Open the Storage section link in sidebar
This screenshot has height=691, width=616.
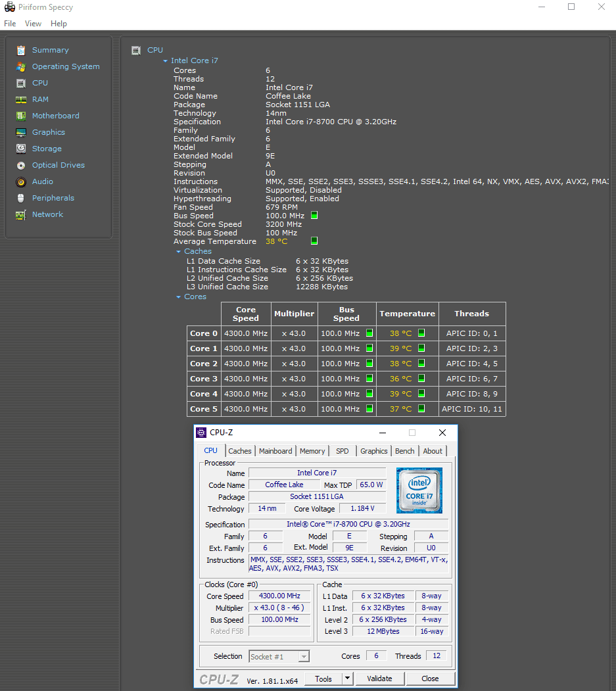coord(47,149)
